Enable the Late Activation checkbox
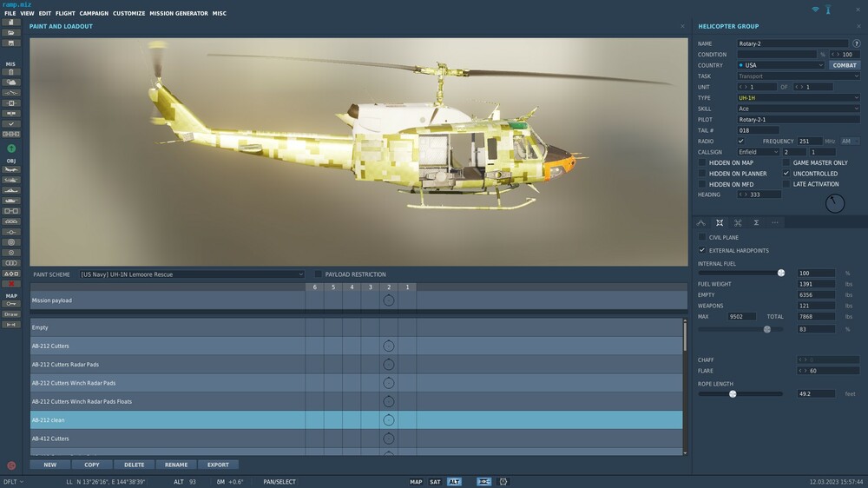 [x=786, y=184]
